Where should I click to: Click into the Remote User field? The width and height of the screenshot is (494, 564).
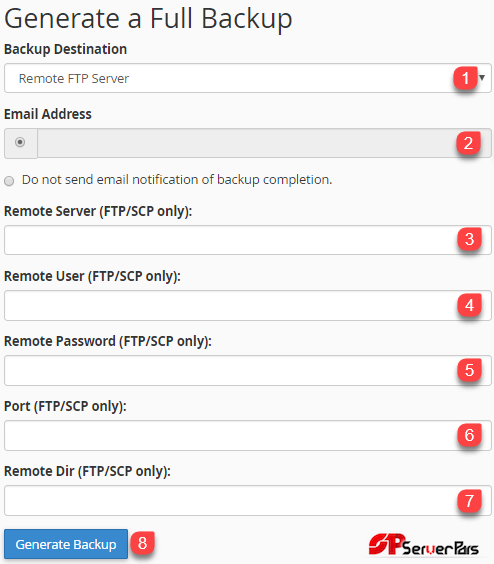click(x=248, y=305)
